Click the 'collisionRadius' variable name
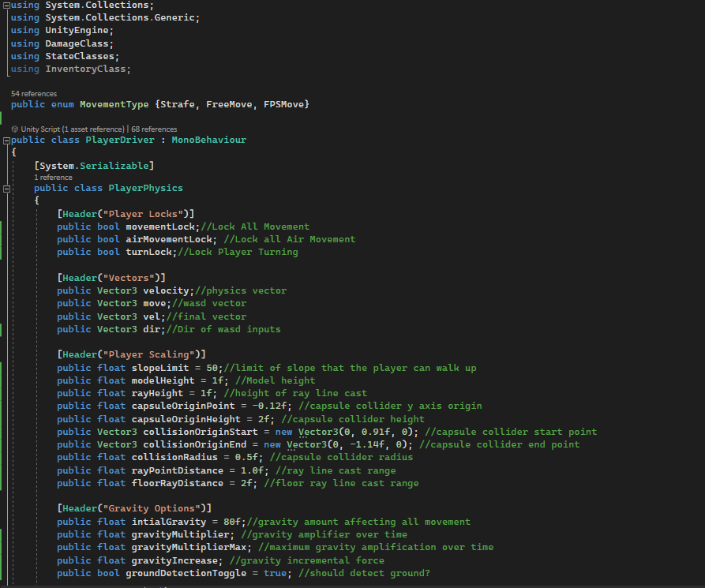Screen dimensions: 705x588 click(174, 457)
